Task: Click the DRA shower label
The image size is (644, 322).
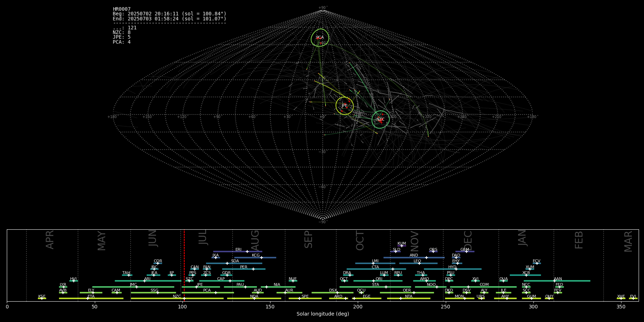Action: [x=347, y=273]
